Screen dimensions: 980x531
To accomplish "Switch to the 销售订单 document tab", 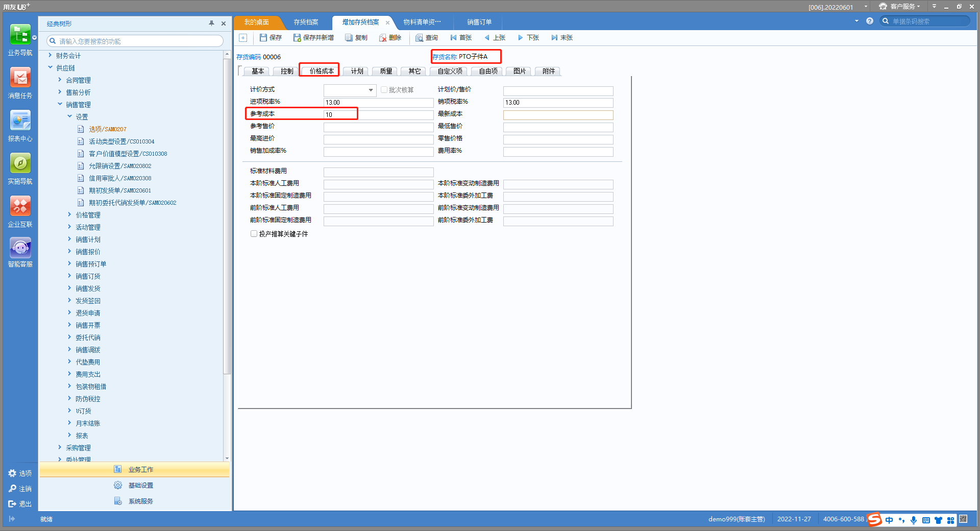I will (x=479, y=22).
